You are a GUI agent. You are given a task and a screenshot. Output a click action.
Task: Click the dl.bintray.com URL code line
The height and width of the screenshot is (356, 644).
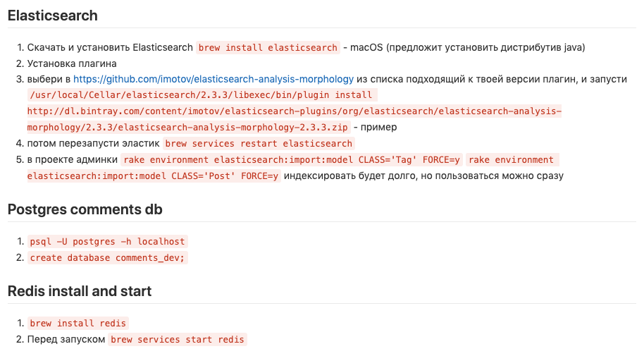(294, 111)
